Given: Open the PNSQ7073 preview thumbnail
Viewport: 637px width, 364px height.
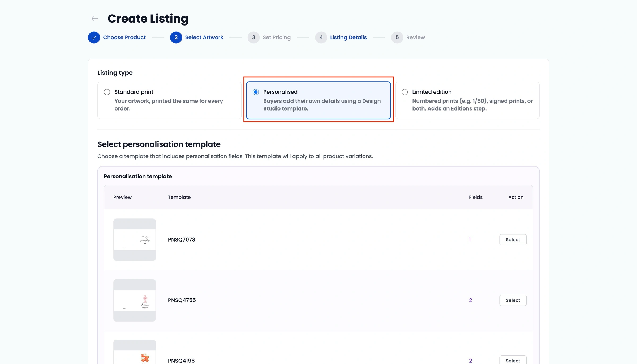Looking at the screenshot, I should point(135,240).
